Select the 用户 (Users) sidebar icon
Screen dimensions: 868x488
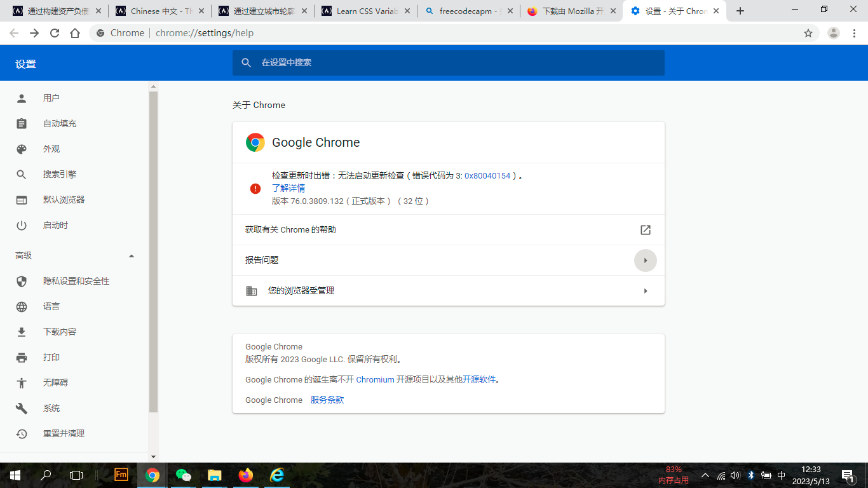pyautogui.click(x=22, y=98)
